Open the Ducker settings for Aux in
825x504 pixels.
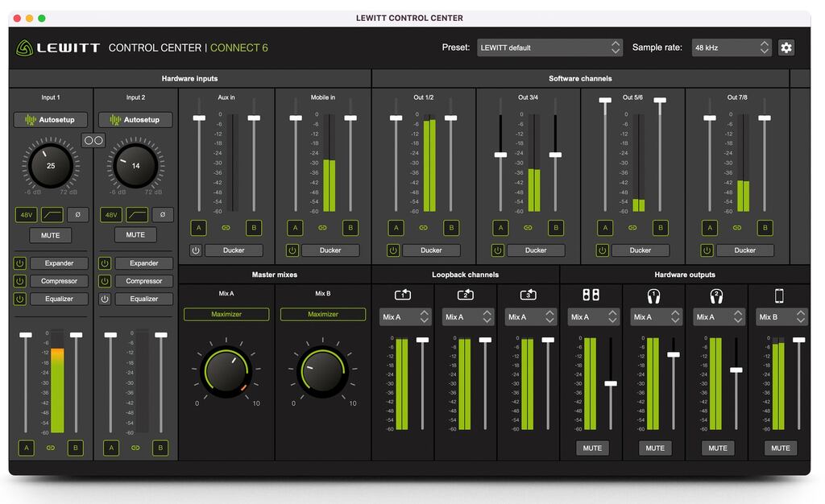click(234, 250)
